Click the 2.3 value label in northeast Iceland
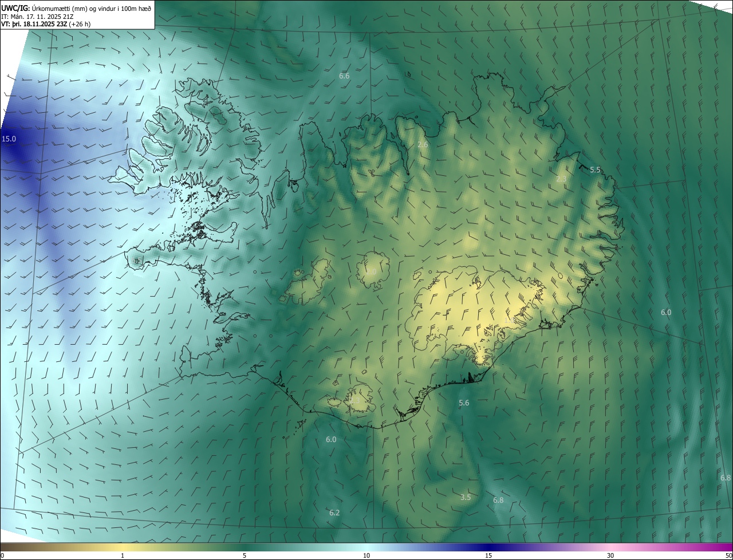The height and width of the screenshot is (560, 733). (561, 179)
